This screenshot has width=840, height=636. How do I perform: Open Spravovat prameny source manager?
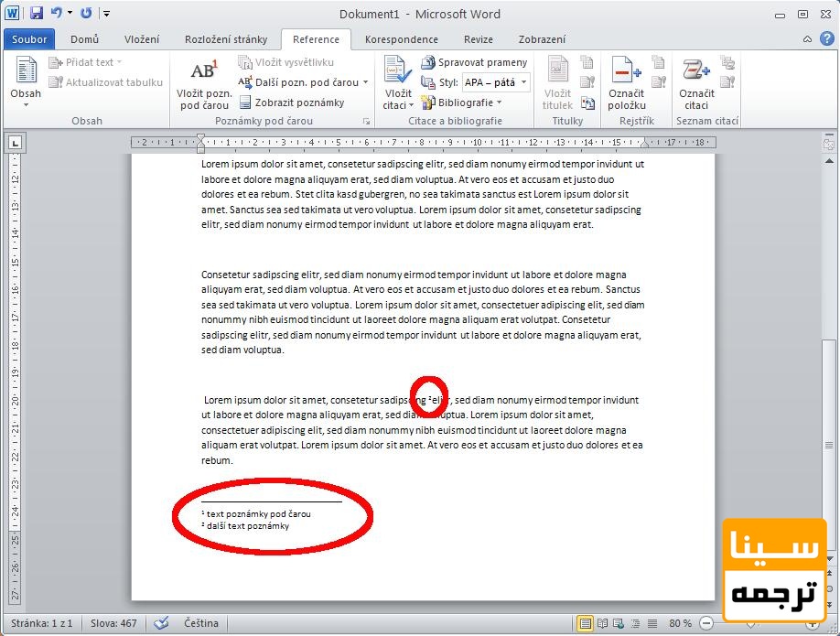(474, 62)
